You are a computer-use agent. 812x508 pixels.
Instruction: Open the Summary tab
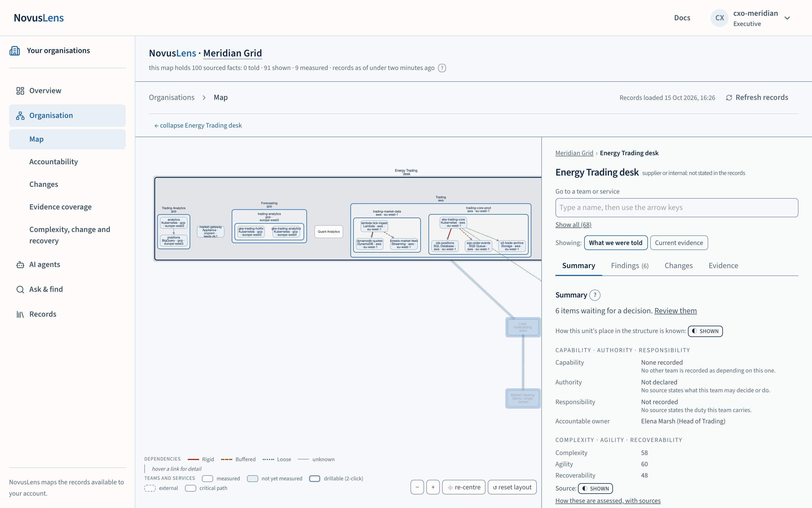point(579,265)
